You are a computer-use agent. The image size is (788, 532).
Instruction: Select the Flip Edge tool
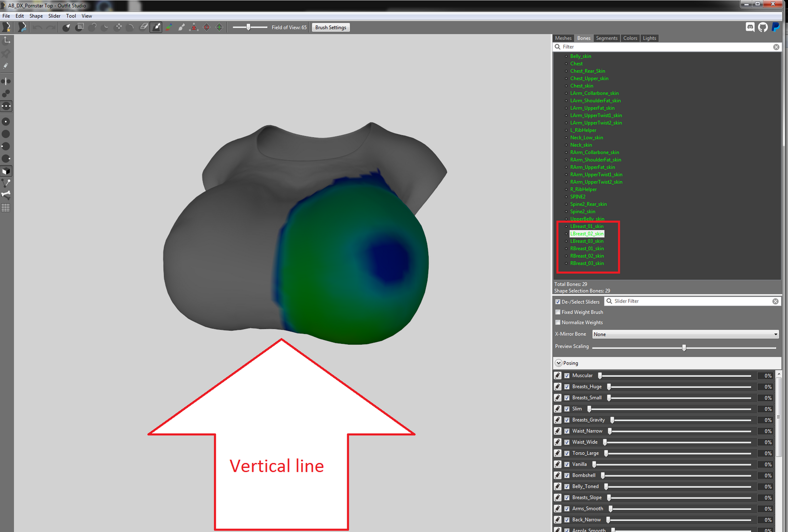coord(206,27)
